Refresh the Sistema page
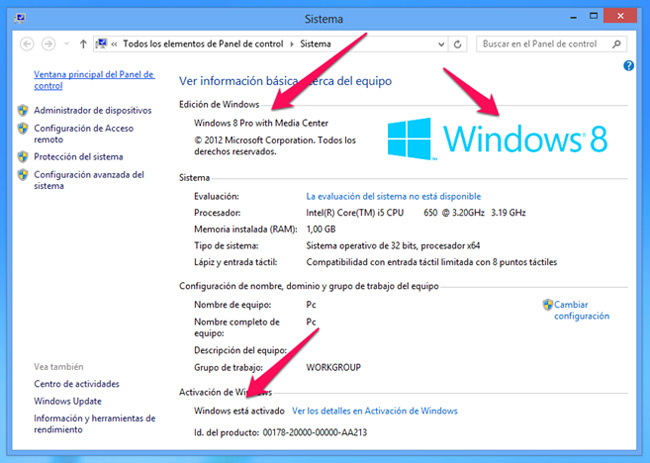 (x=457, y=44)
